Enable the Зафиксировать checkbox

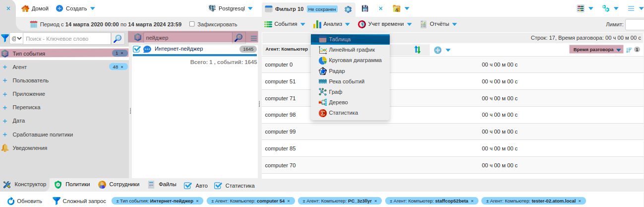point(192,24)
